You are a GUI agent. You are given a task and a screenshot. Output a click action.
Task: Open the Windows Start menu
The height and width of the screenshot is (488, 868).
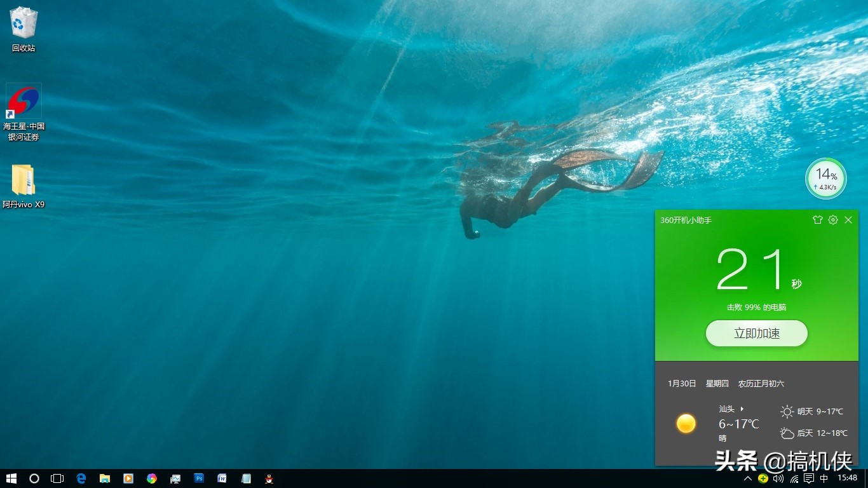[x=11, y=478]
